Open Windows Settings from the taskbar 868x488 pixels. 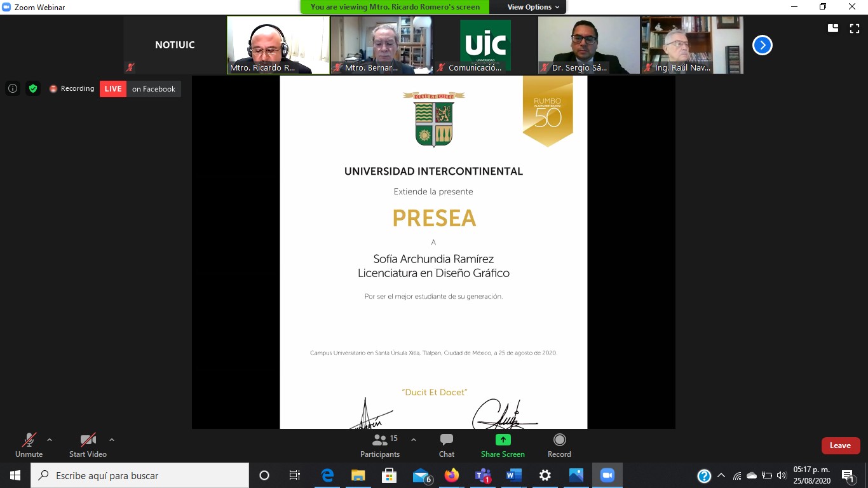click(x=545, y=475)
